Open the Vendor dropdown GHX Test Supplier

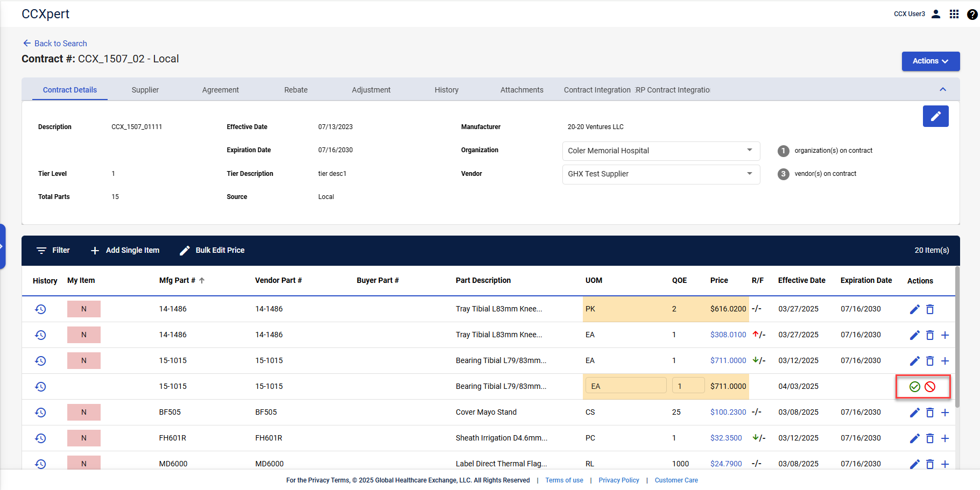coord(661,174)
